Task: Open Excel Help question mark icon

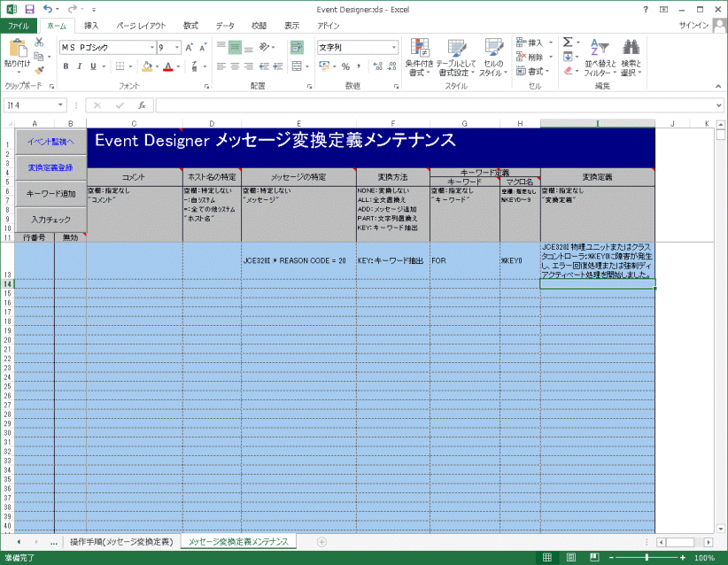Action: pos(646,9)
